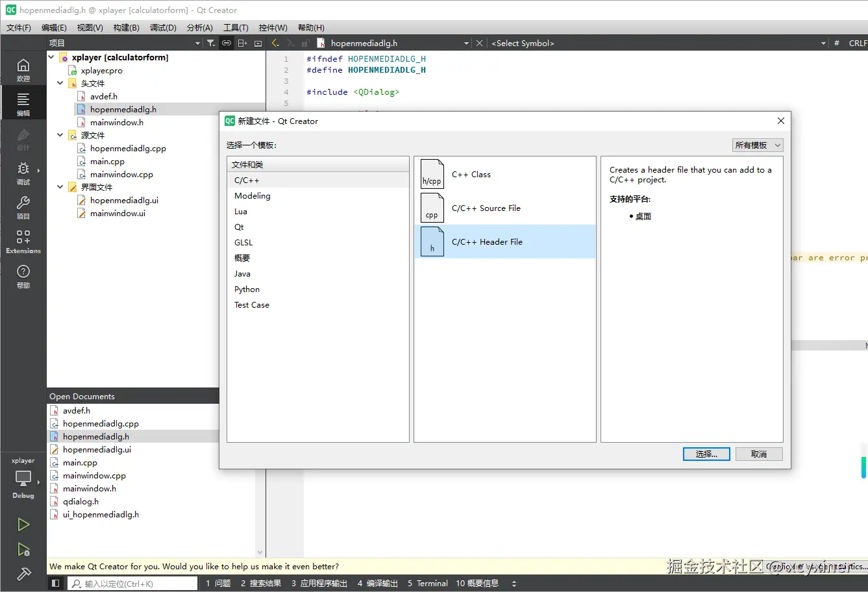The image size is (868, 592).
Task: Select the C/C++ Source File template
Action: click(504, 208)
